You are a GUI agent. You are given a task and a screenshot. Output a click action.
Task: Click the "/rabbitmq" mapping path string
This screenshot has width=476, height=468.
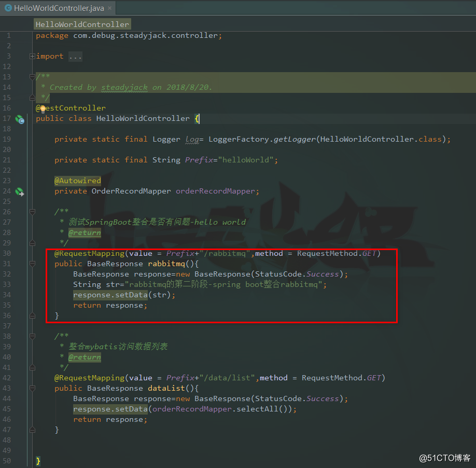pos(225,253)
